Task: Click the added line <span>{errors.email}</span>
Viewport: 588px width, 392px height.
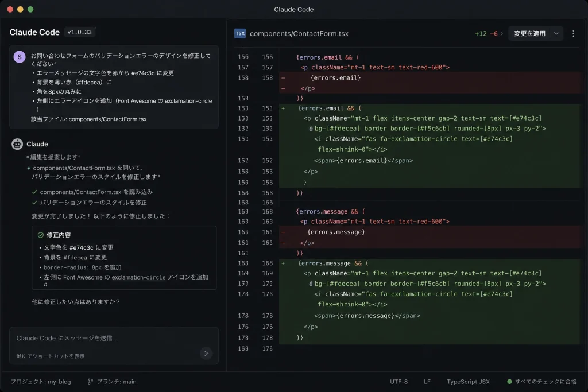Action: (430, 160)
